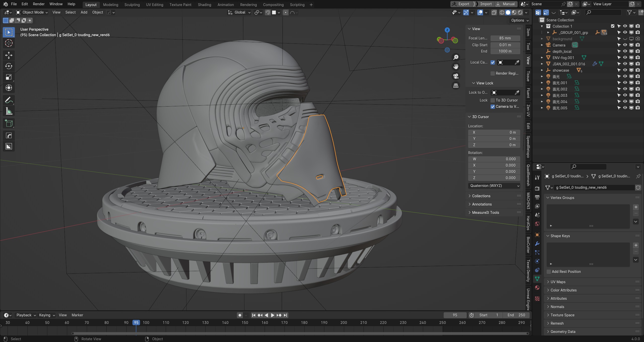Click the outliner filter funnel icon
Image resolution: width=644 pixels, height=342 pixels.
629,12
